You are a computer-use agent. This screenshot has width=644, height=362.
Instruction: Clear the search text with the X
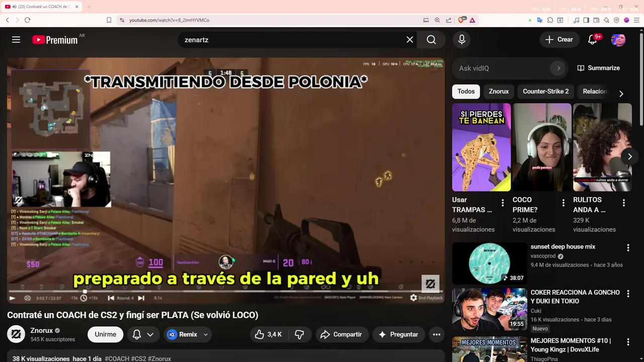tap(410, 39)
